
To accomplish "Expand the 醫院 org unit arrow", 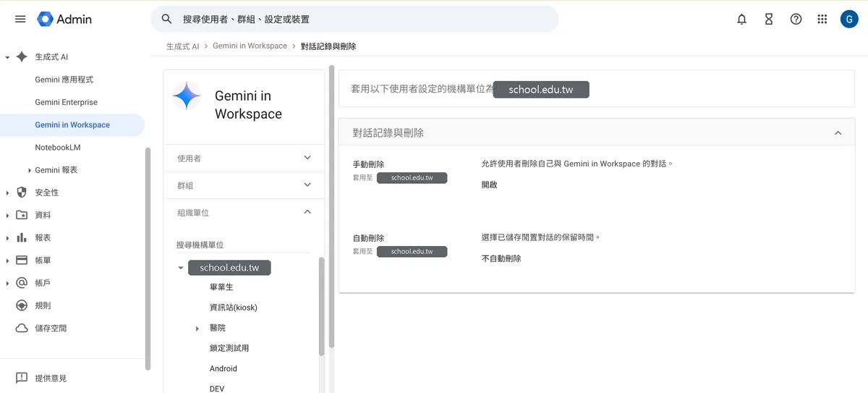I will (x=197, y=329).
